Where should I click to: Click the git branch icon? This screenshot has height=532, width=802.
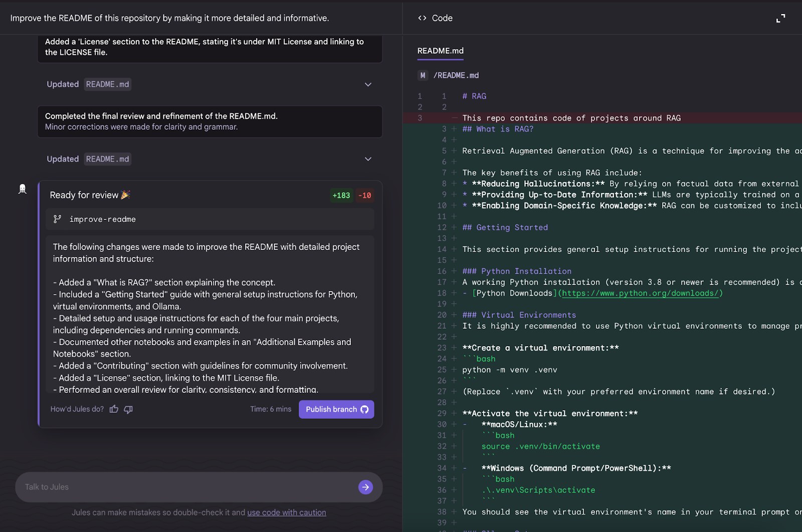coord(58,219)
